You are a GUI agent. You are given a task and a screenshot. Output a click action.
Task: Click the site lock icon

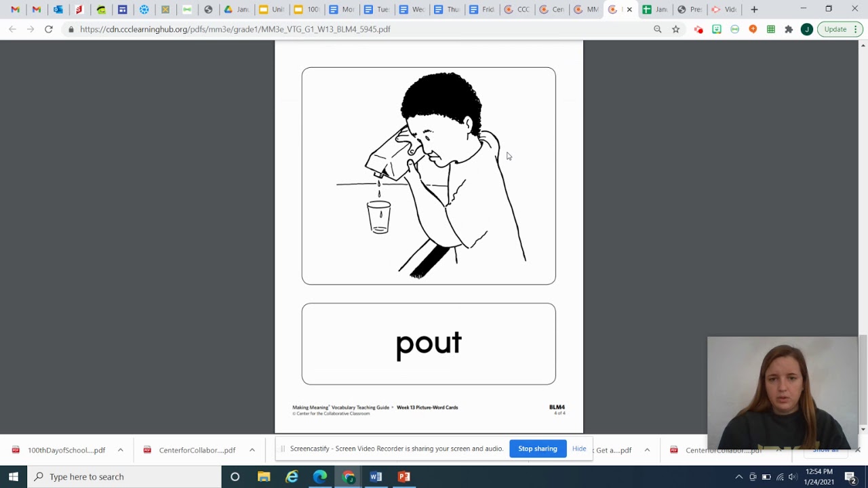[71, 29]
